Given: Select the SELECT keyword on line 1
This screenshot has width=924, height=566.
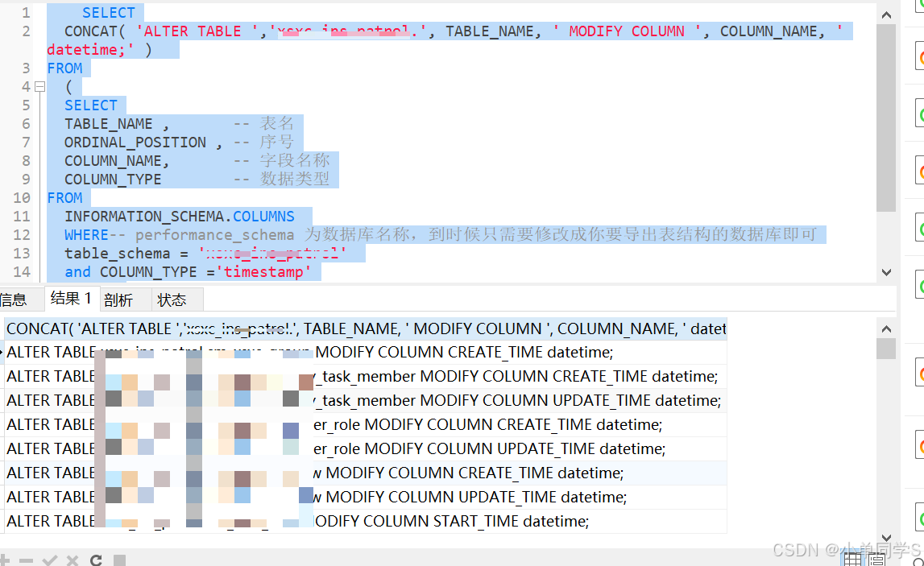Looking at the screenshot, I should click(109, 12).
